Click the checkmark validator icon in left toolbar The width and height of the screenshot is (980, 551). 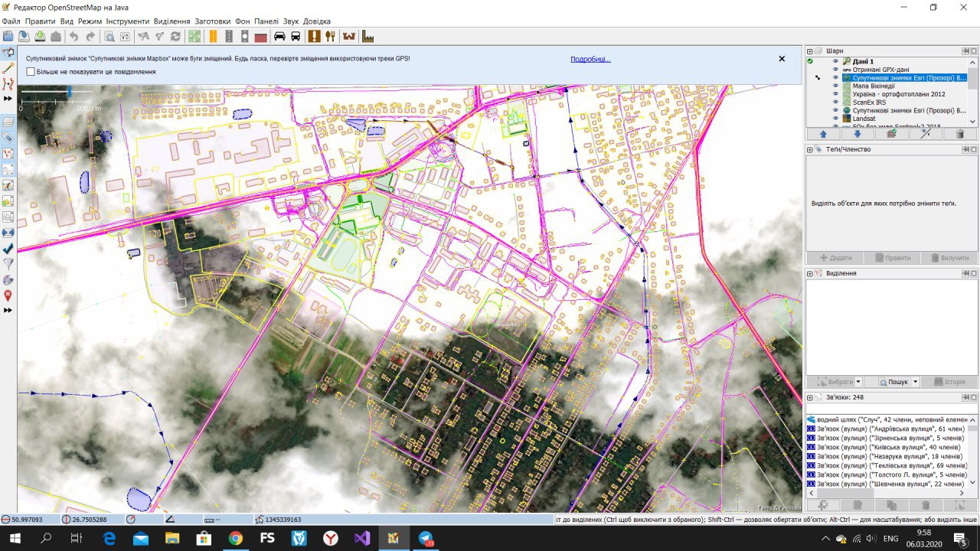8,249
